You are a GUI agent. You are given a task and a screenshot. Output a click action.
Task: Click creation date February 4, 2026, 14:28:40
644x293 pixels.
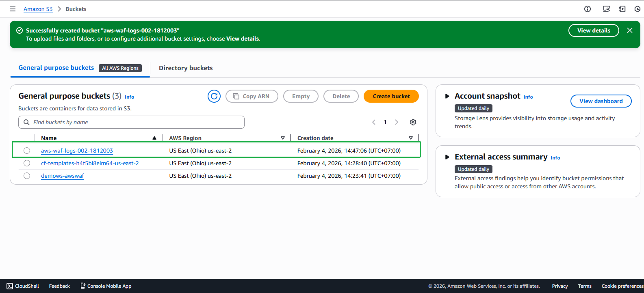349,163
